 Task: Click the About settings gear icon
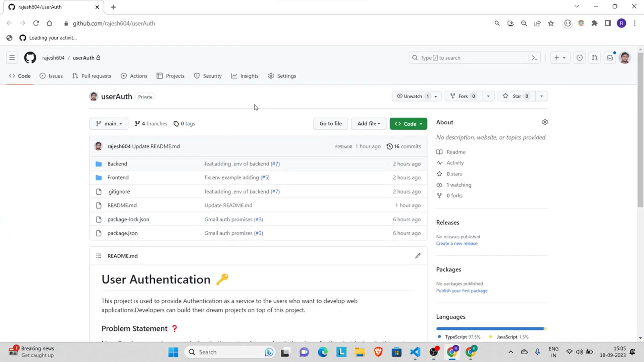[545, 122]
